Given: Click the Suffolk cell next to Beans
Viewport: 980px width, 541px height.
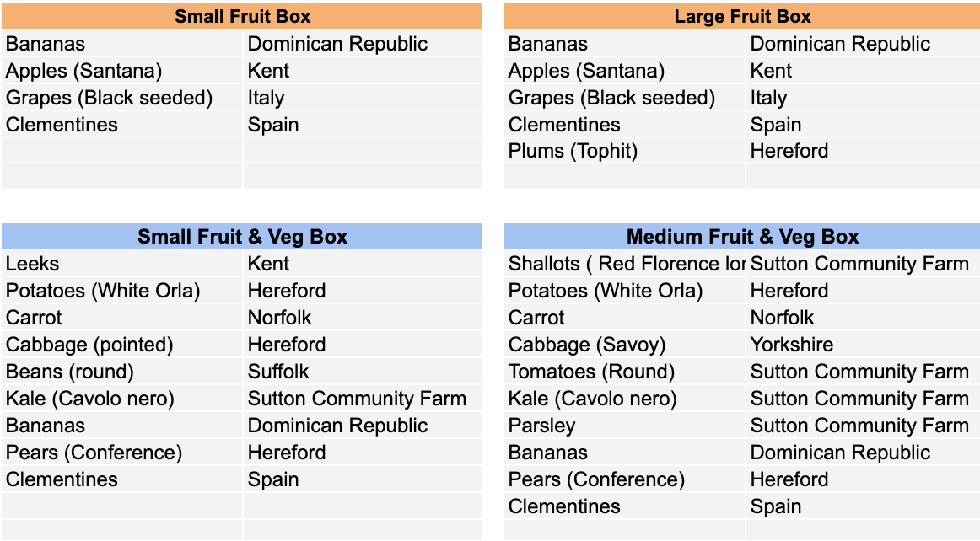Looking at the screenshot, I should tap(363, 372).
